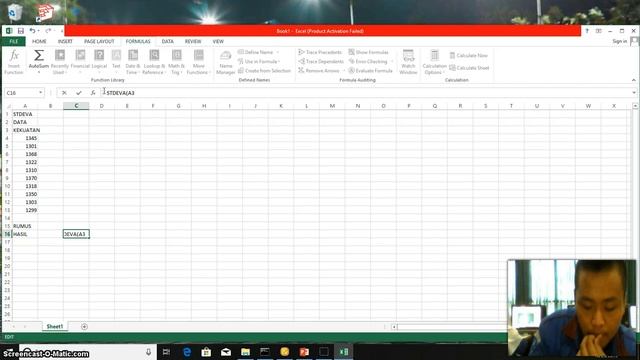Open Name Manager
This screenshot has width=640, height=360.
pyautogui.click(x=225, y=62)
